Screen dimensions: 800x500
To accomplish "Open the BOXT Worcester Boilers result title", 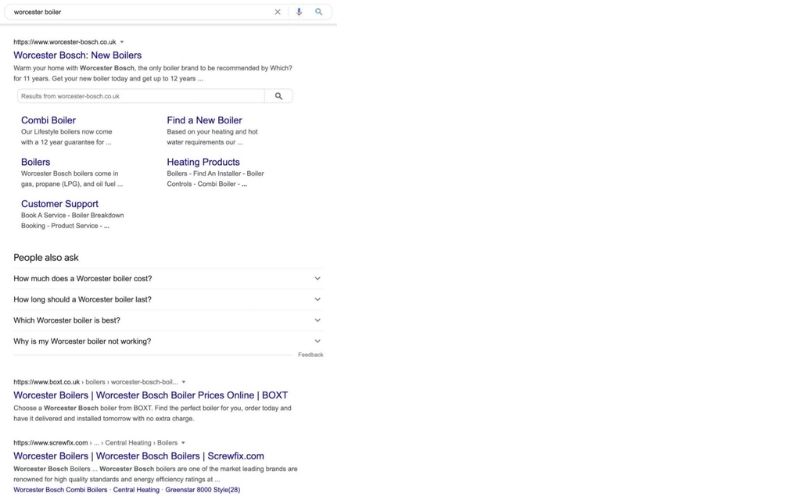I will [151, 395].
